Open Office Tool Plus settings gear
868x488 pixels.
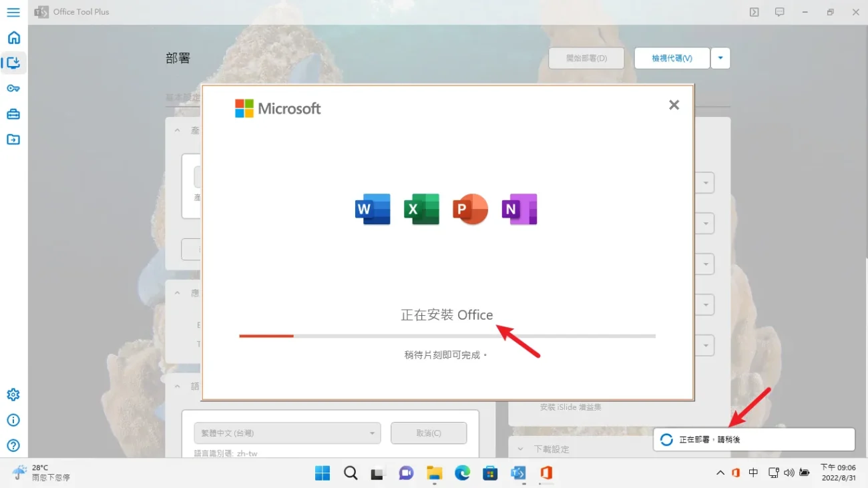[x=13, y=395]
